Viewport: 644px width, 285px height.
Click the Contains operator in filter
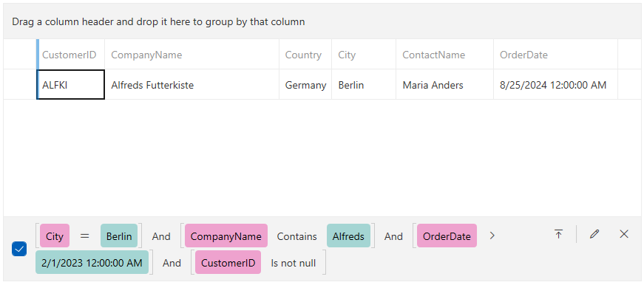pyautogui.click(x=297, y=236)
